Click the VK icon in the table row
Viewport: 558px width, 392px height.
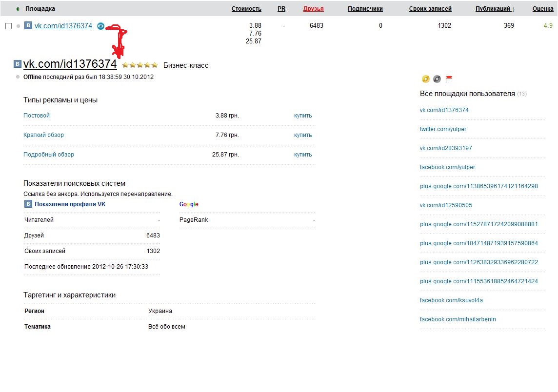click(x=28, y=25)
